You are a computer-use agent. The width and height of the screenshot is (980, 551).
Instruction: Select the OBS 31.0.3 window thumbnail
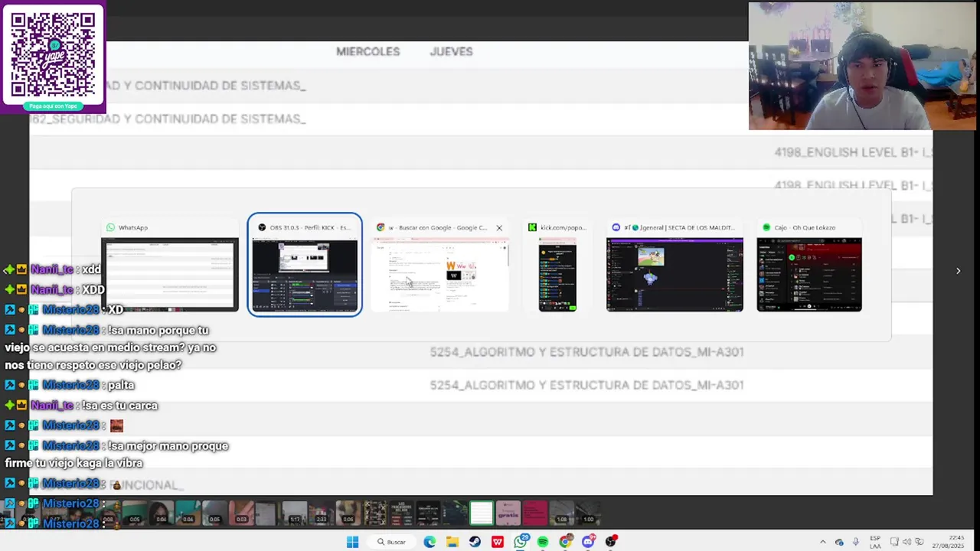[x=305, y=266]
